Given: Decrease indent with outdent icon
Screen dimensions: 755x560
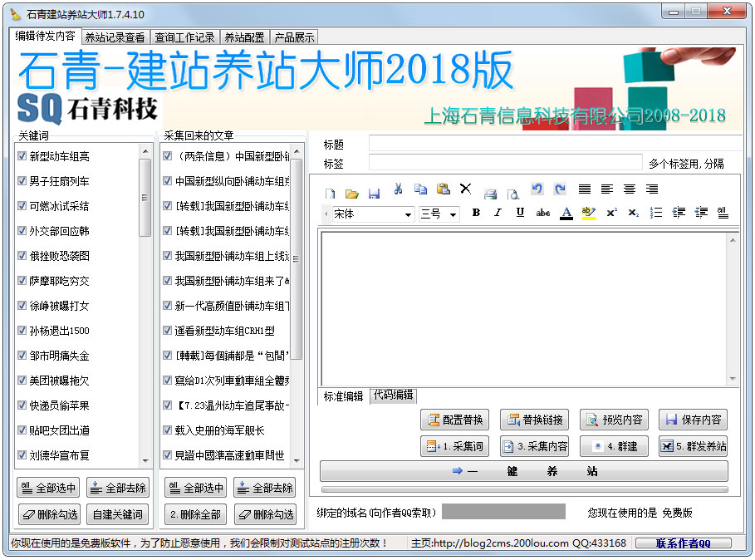Looking at the screenshot, I should (701, 213).
